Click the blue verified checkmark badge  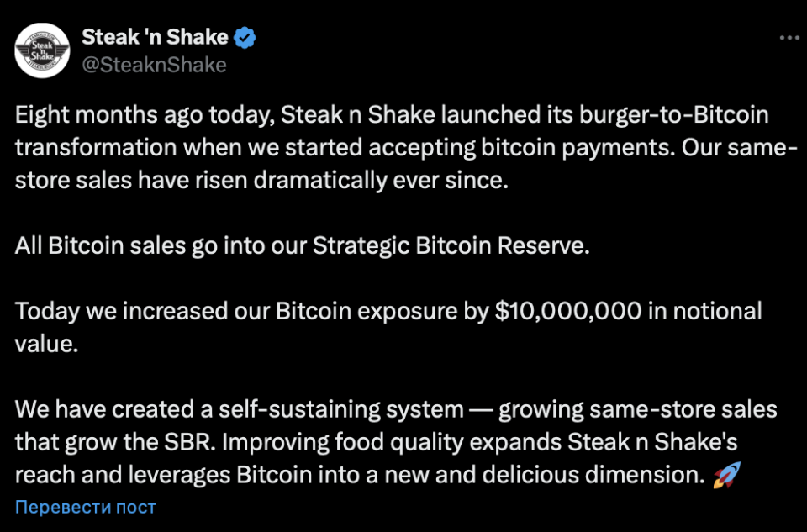click(x=246, y=37)
